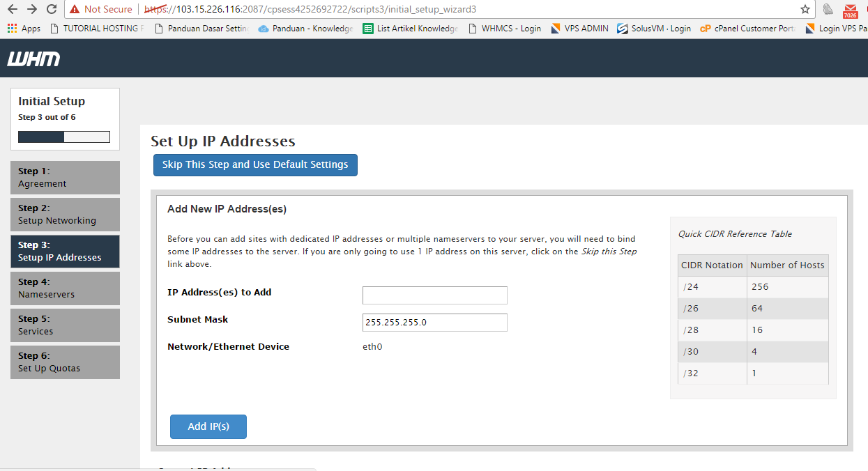The height and width of the screenshot is (471, 868).
Task: Click the WHM logo
Action: [x=32, y=59]
